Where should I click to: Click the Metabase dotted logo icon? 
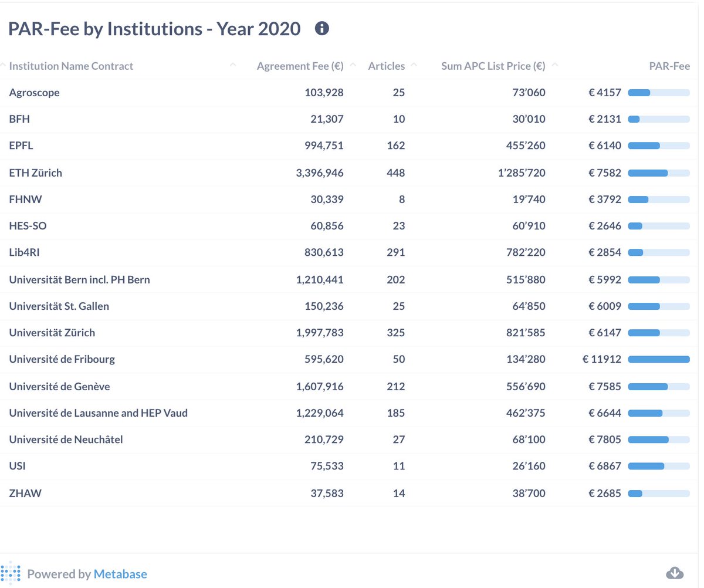pyautogui.click(x=11, y=573)
